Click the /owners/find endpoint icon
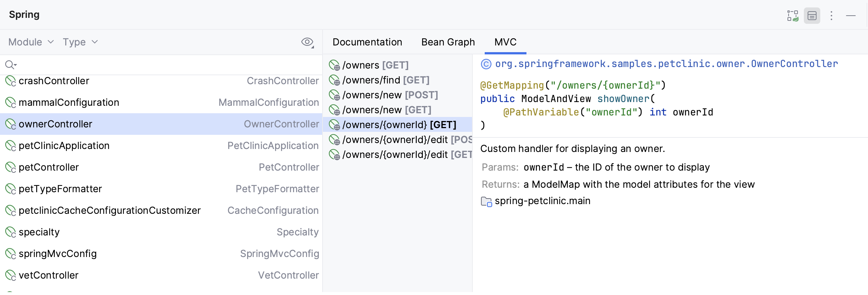 334,80
